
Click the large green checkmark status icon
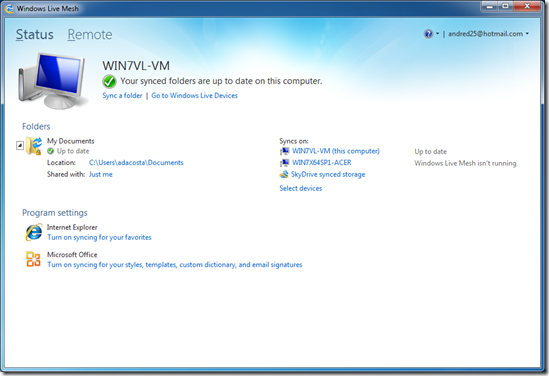pyautogui.click(x=109, y=81)
